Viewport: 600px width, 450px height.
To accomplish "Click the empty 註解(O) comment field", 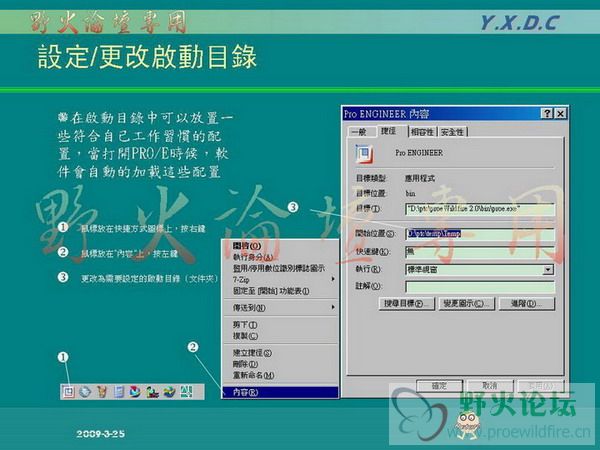I will (480, 287).
